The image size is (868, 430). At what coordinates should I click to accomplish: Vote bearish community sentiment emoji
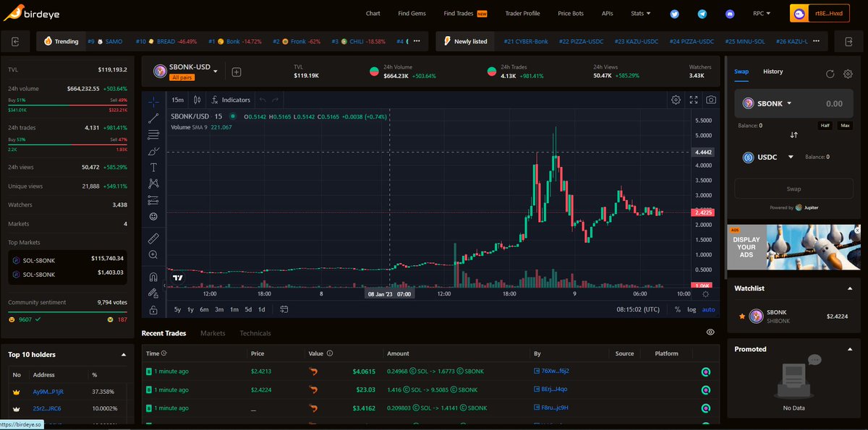[x=111, y=319]
